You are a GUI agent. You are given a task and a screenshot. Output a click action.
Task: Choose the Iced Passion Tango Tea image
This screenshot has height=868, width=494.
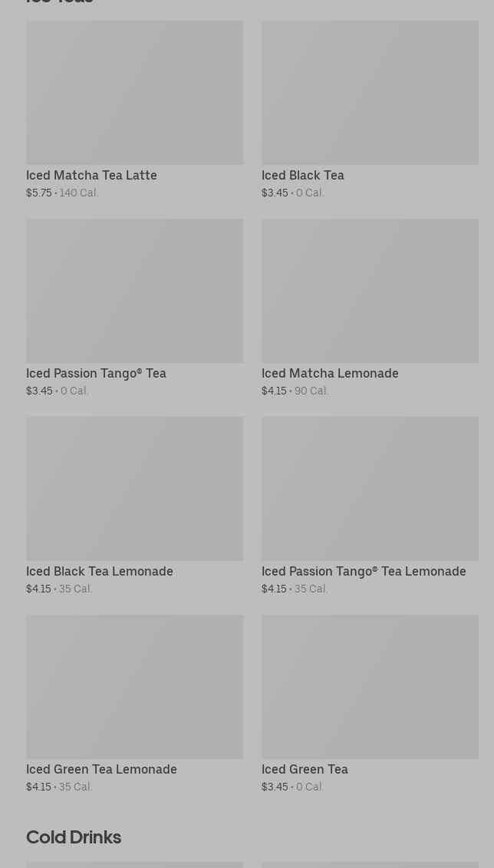pyautogui.click(x=134, y=291)
